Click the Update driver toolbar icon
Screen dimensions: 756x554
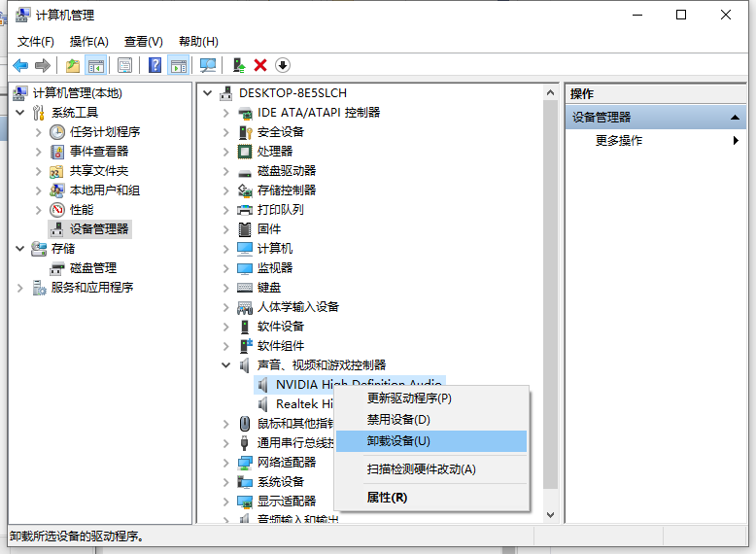click(239, 65)
